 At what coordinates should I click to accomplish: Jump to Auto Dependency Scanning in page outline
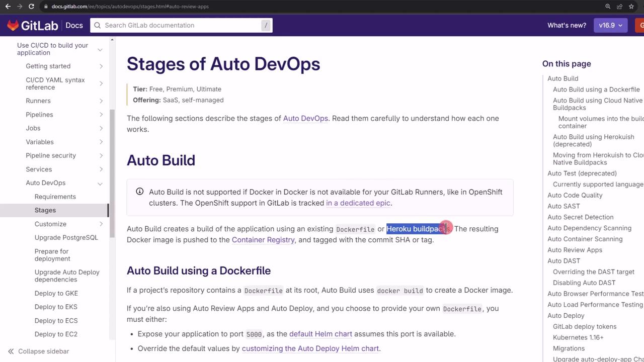[589, 228]
